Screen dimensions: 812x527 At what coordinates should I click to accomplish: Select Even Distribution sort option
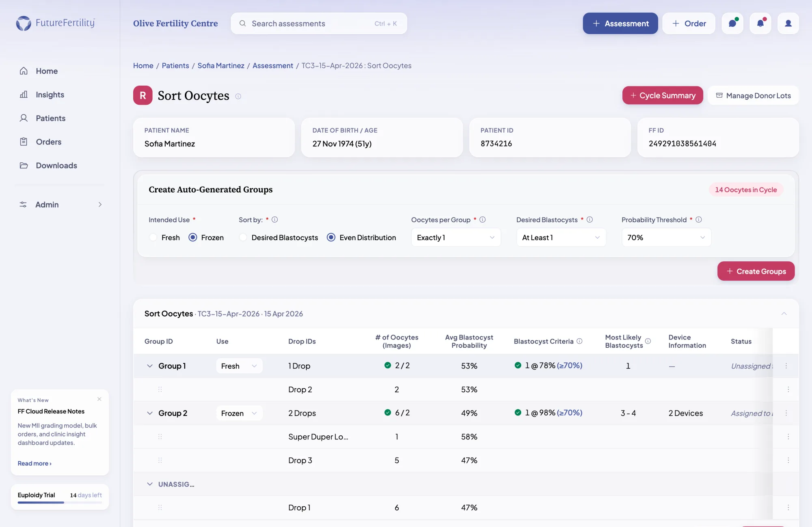pyautogui.click(x=331, y=237)
